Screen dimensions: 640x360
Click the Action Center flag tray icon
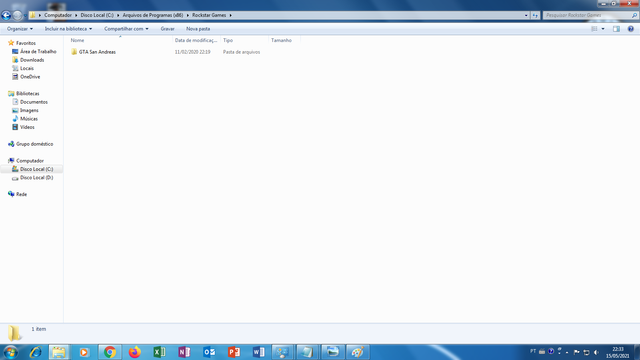pyautogui.click(x=577, y=352)
